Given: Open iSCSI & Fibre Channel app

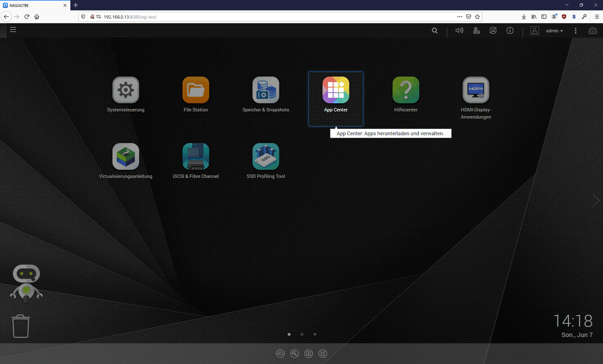Looking at the screenshot, I should [x=196, y=157].
